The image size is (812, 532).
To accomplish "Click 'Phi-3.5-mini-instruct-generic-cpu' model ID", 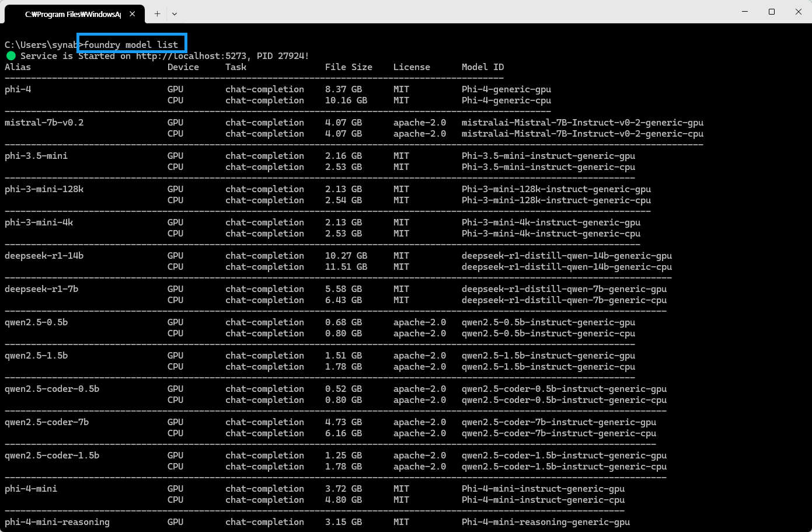I will click(548, 167).
